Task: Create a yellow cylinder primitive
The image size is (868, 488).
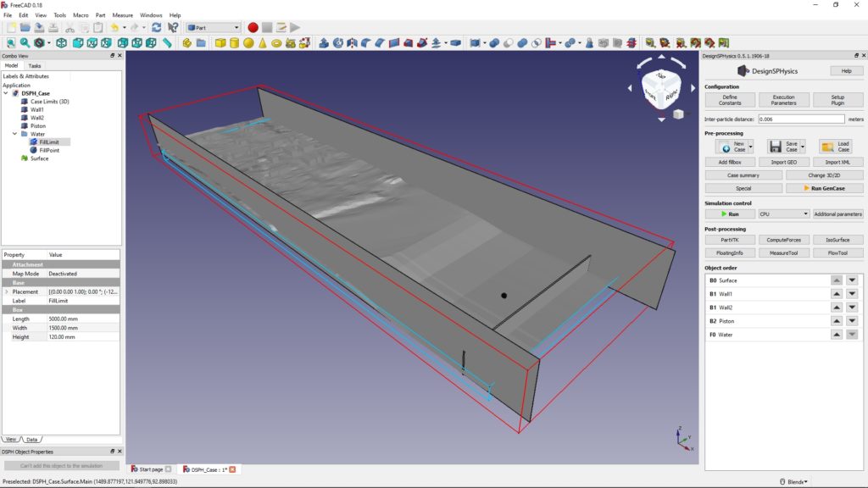Action: 234,43
